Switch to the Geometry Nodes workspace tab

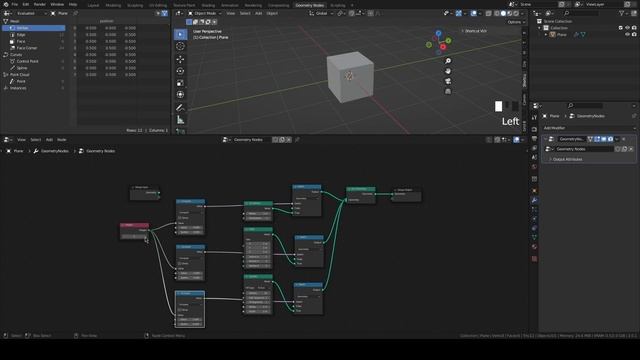pos(310,5)
